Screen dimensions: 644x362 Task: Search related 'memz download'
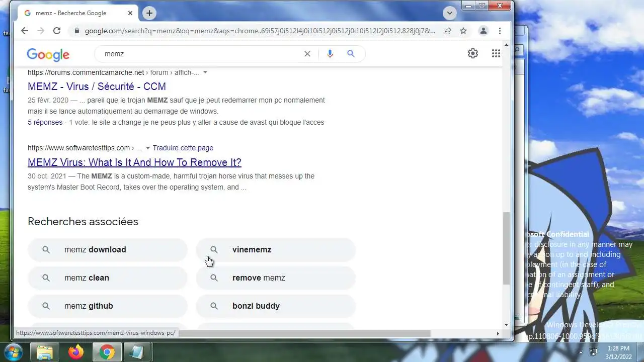click(x=108, y=250)
